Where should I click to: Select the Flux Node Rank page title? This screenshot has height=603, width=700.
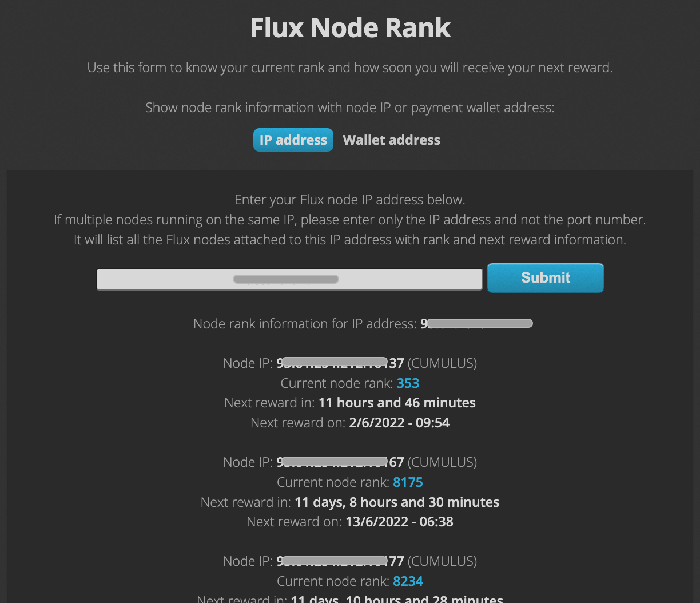pos(350,27)
